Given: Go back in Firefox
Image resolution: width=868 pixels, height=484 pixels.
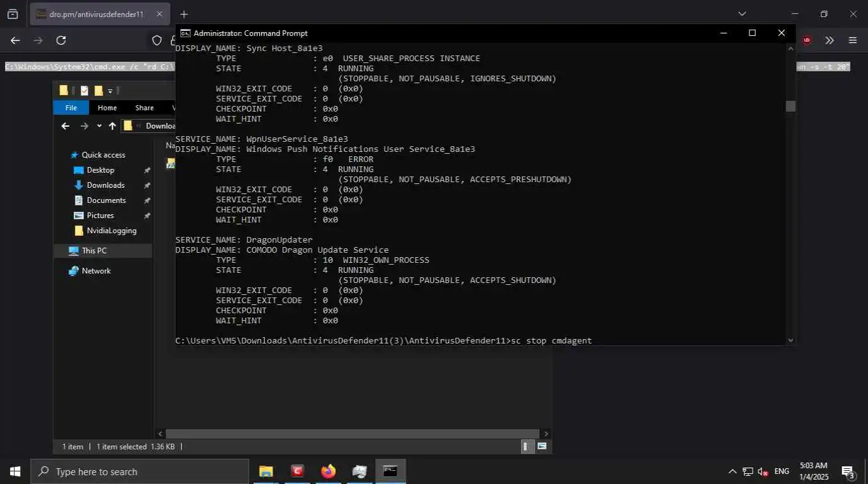Looking at the screenshot, I should pyautogui.click(x=15, y=40).
